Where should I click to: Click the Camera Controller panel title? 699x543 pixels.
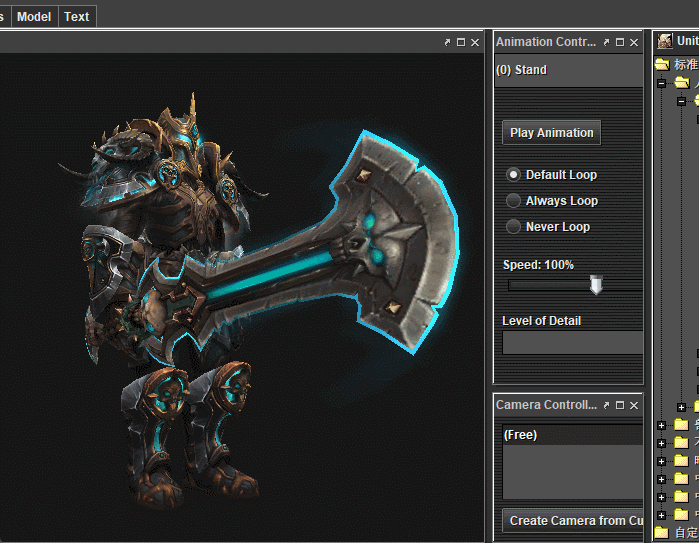point(546,405)
